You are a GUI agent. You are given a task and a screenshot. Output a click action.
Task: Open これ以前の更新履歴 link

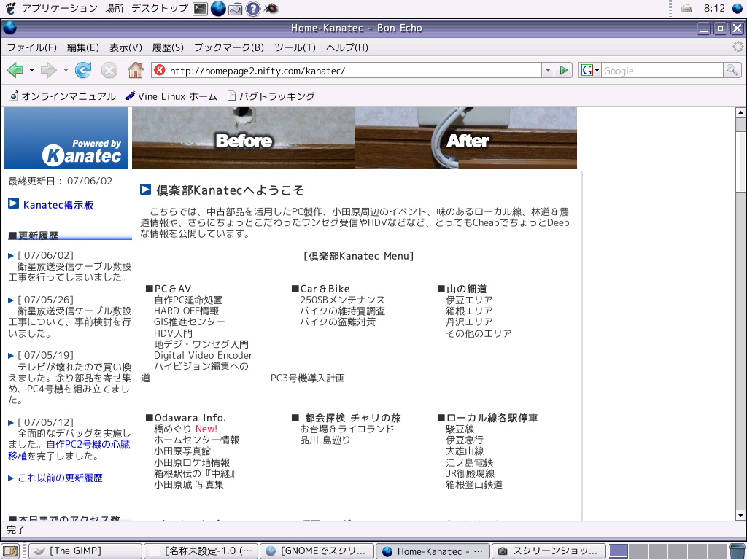(60, 478)
